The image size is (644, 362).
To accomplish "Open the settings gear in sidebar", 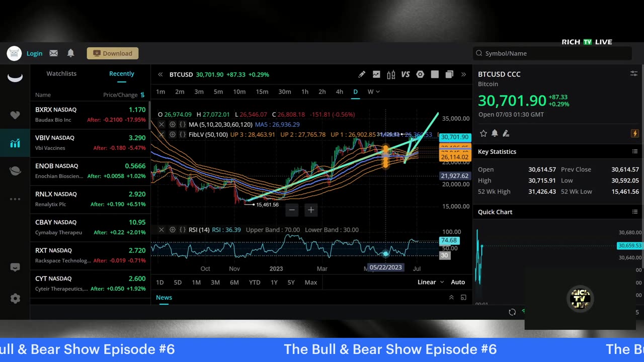I will pyautogui.click(x=15, y=298).
